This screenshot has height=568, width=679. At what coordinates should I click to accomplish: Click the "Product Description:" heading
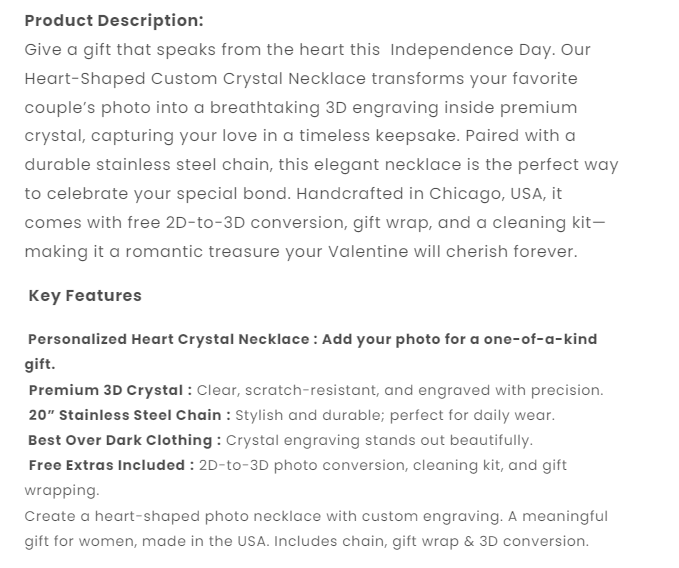pos(113,20)
